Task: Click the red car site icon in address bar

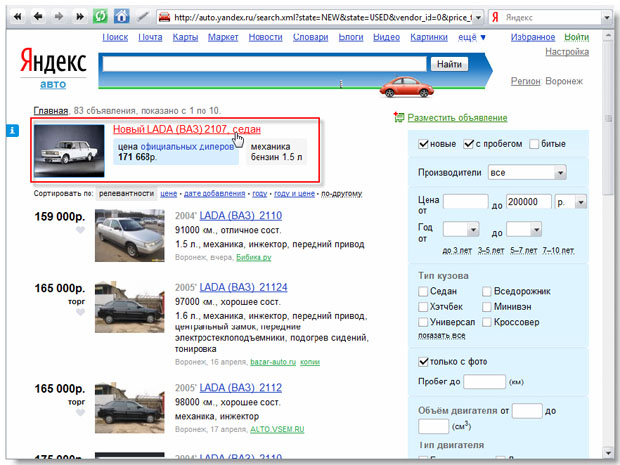Action: 164,17
